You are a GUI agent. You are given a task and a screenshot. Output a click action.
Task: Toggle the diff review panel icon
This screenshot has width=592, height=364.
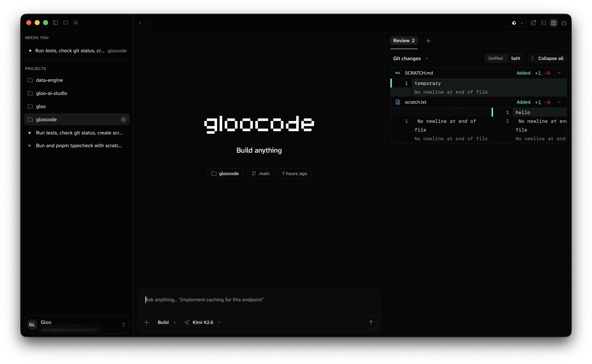pyautogui.click(x=554, y=23)
